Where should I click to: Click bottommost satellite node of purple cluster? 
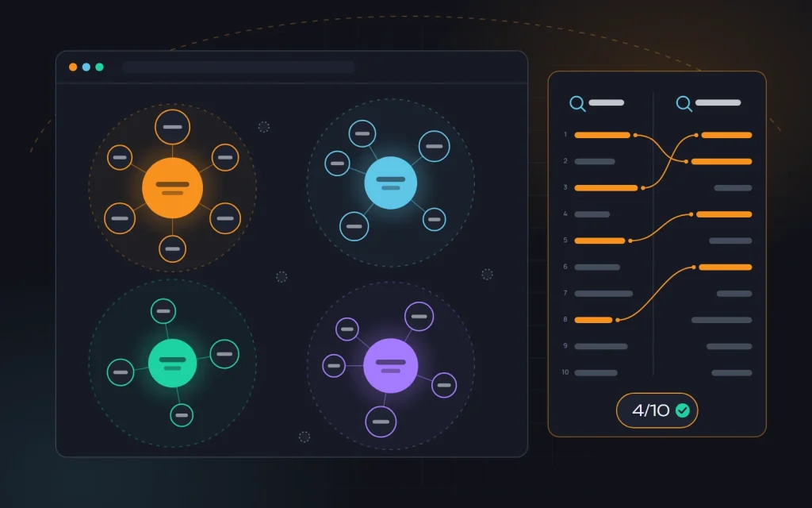[381, 422]
